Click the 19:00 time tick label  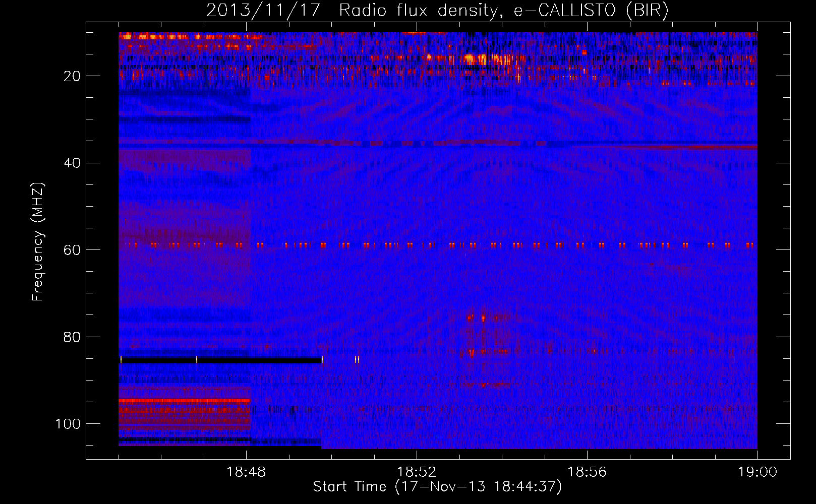point(757,472)
